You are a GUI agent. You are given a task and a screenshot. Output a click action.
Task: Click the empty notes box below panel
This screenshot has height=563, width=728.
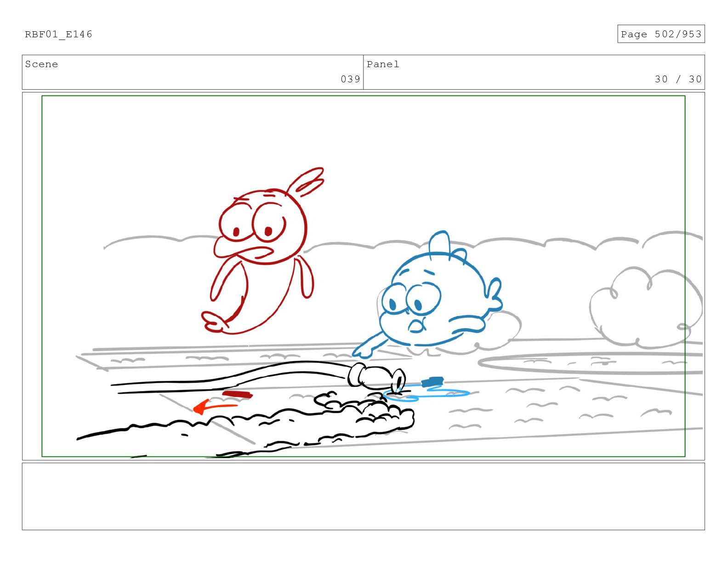363,496
